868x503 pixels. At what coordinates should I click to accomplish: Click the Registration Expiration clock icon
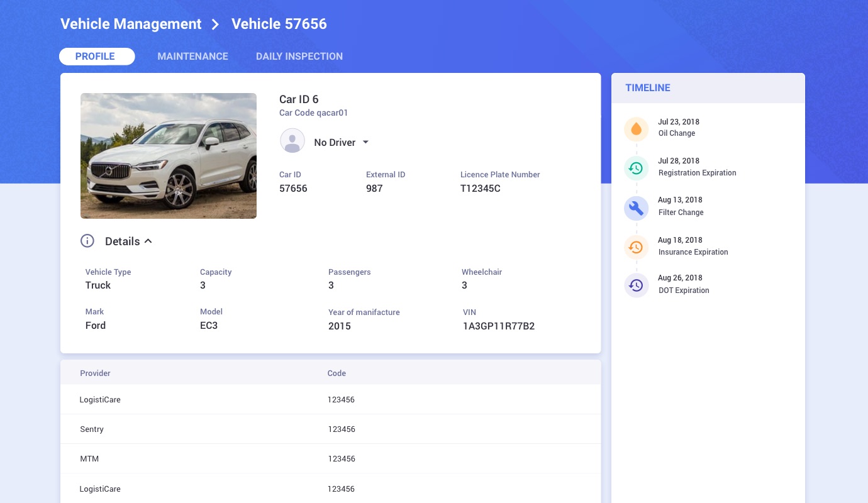pyautogui.click(x=636, y=168)
